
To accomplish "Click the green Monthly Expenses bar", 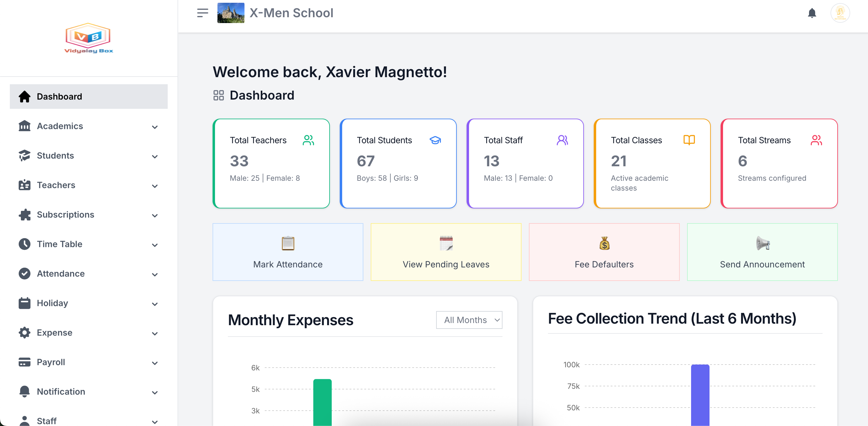I will (x=323, y=402).
